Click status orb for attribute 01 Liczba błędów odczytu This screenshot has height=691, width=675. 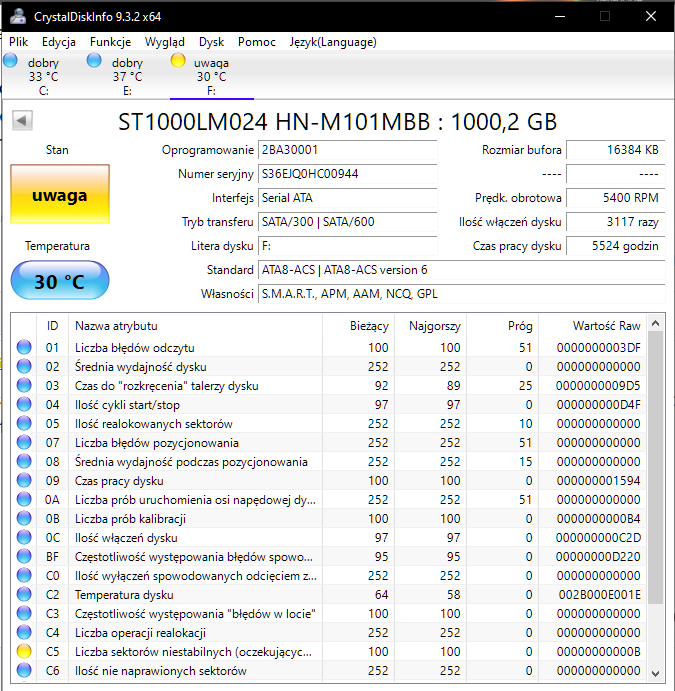click(24, 347)
